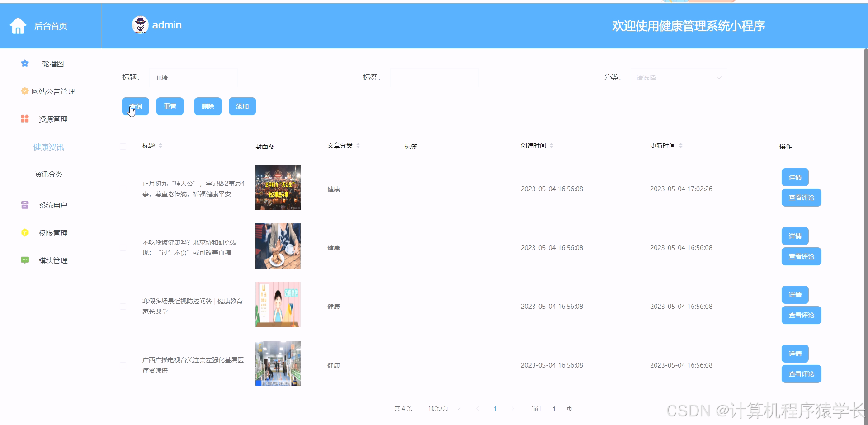Open 系统用户 menu item
The height and width of the screenshot is (425, 868).
(53, 205)
